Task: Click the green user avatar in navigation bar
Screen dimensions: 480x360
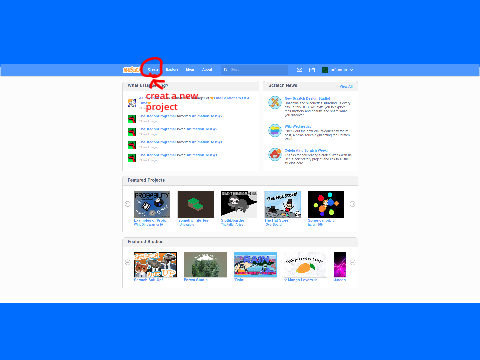Action: tap(325, 70)
